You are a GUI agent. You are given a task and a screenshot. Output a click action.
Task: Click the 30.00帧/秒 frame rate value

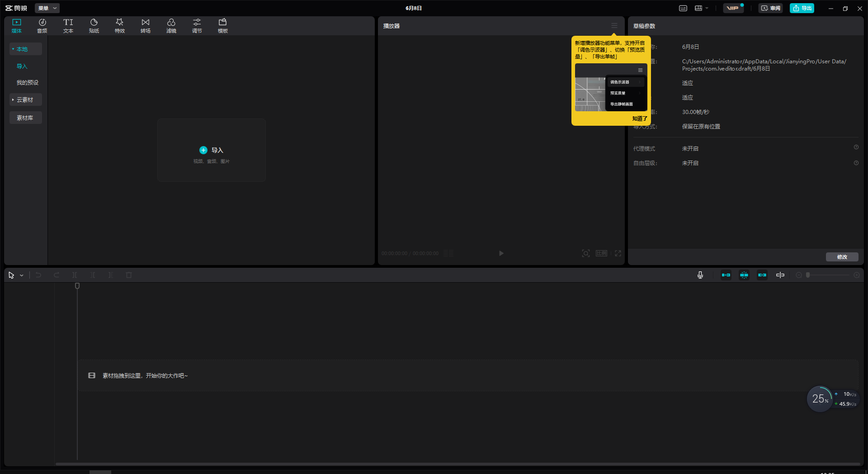(x=696, y=112)
